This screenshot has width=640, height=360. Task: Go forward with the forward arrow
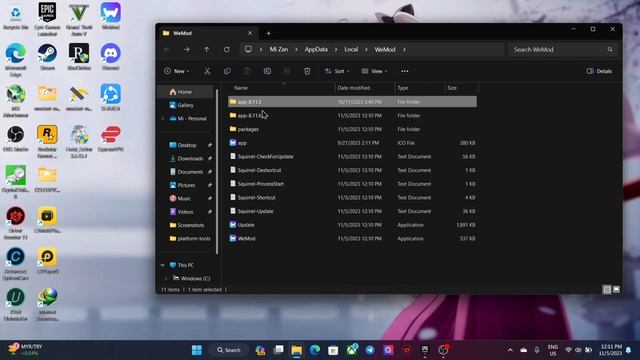pos(187,49)
